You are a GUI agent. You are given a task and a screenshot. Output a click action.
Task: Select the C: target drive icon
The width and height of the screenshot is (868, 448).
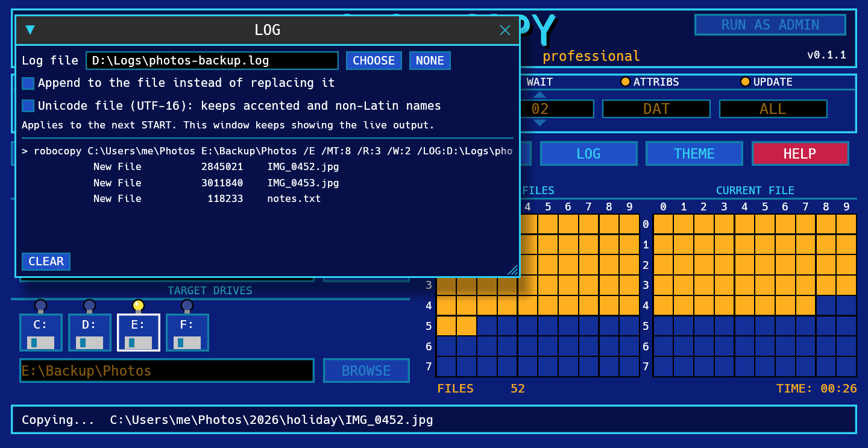(41, 332)
